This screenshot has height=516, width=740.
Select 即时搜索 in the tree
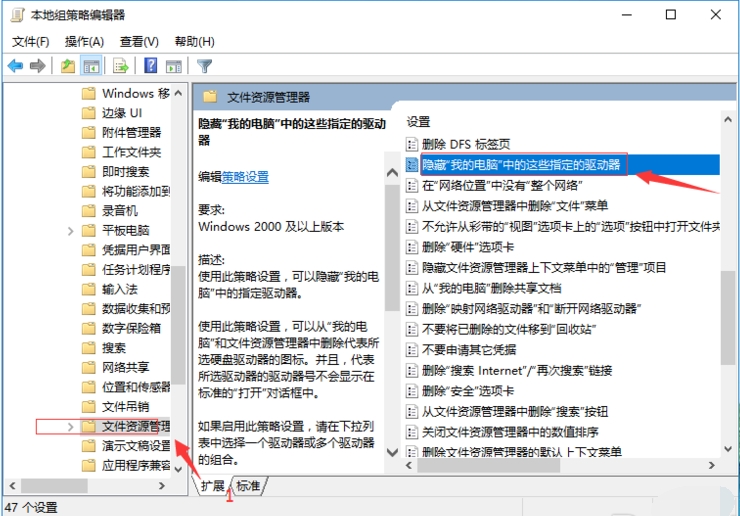click(126, 171)
